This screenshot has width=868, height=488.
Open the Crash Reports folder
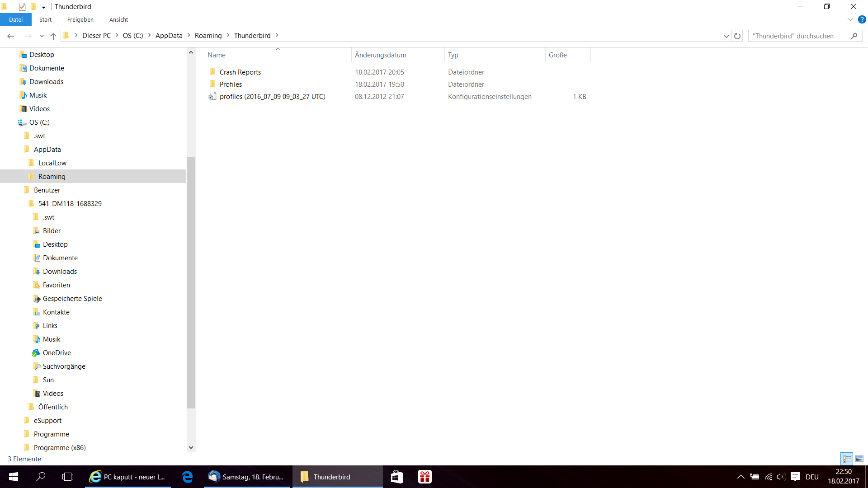(240, 72)
